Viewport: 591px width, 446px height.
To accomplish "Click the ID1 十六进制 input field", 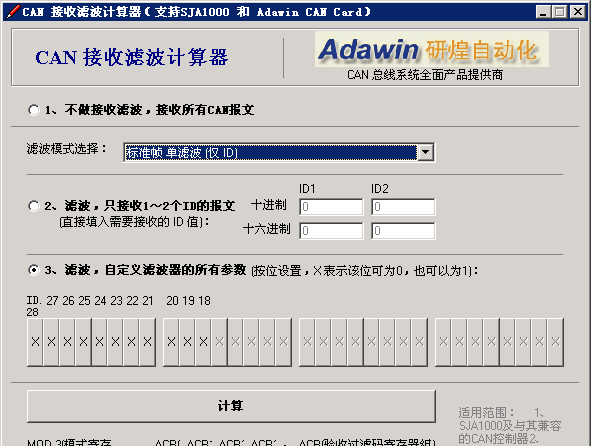I will click(331, 231).
